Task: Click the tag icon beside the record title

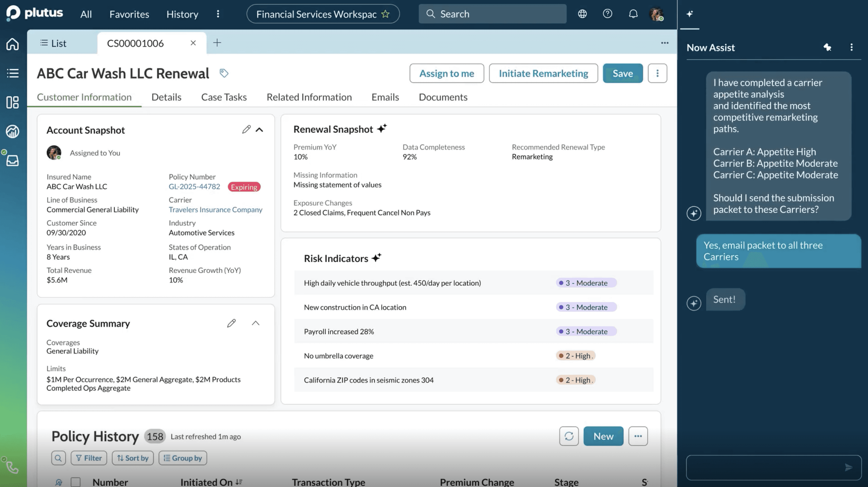Action: 224,73
